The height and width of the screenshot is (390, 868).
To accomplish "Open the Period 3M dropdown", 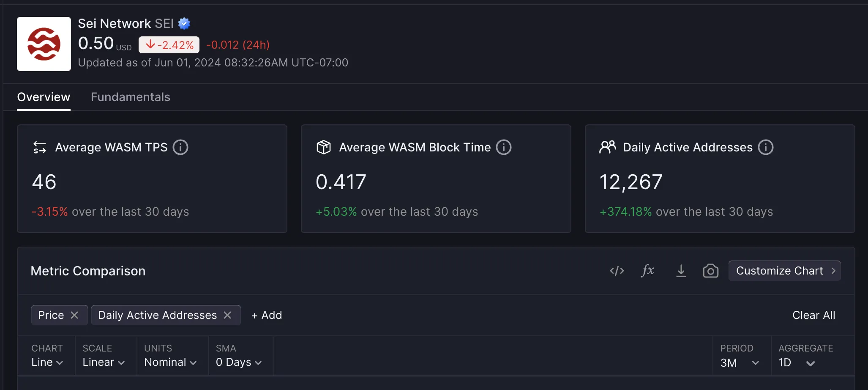I will pyautogui.click(x=740, y=363).
